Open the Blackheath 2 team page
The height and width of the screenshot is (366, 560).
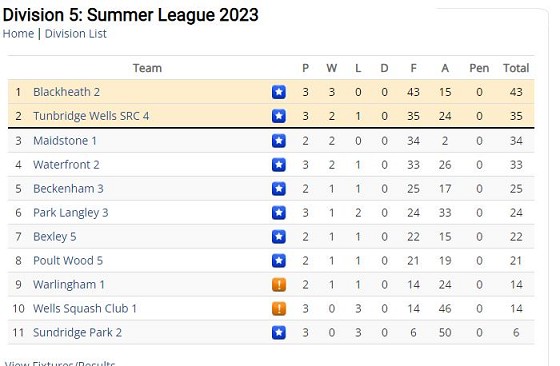tap(66, 92)
